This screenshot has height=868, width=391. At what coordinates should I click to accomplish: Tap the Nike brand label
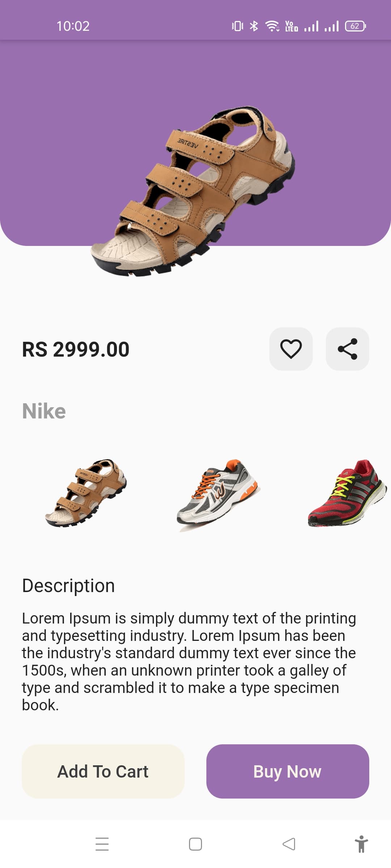[44, 411]
